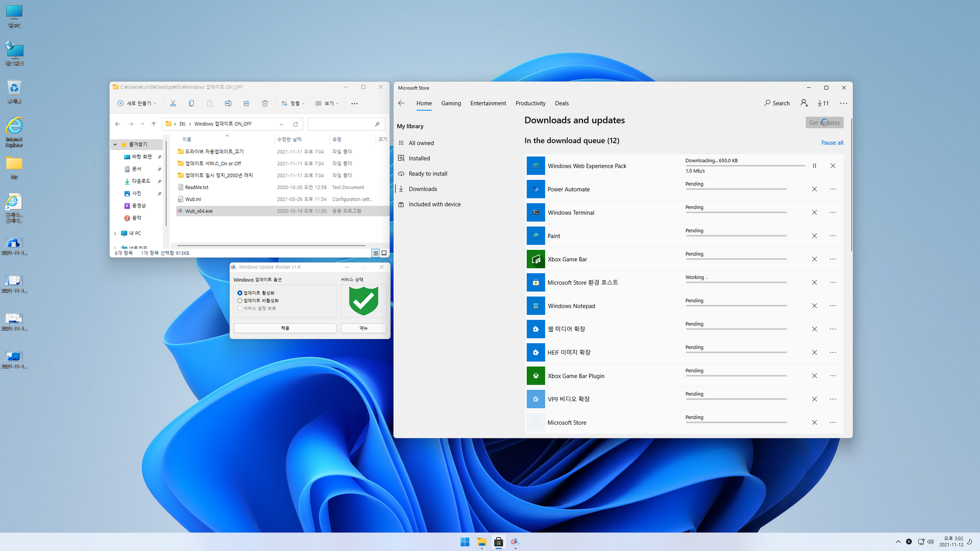Expand the 내 PC tree node

[x=115, y=233]
